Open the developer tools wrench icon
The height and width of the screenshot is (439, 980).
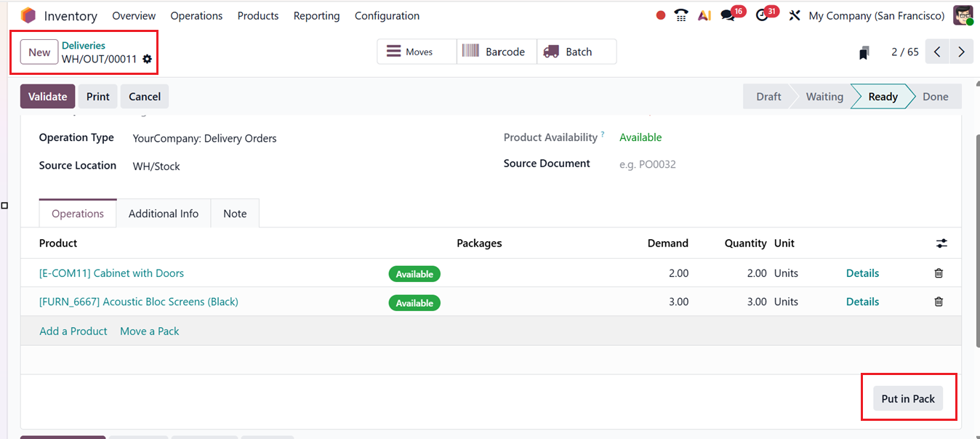click(794, 15)
